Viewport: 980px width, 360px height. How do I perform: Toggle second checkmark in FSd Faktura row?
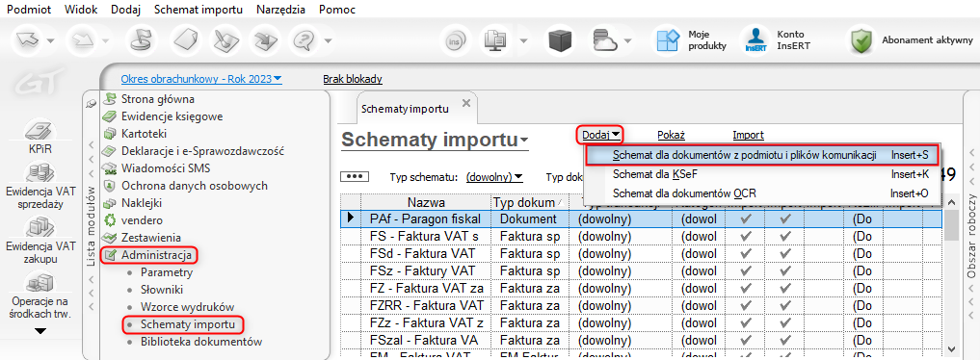tap(785, 253)
